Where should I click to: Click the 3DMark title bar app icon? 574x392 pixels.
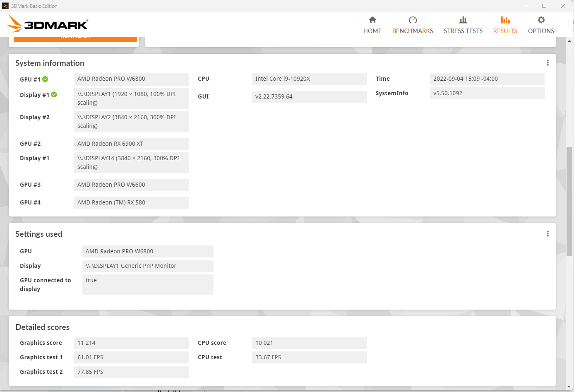coord(5,6)
